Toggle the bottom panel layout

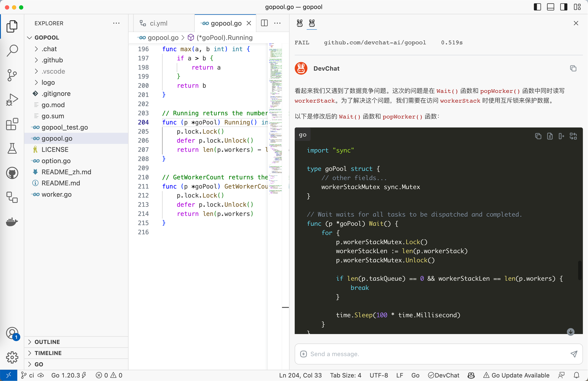coord(550,7)
